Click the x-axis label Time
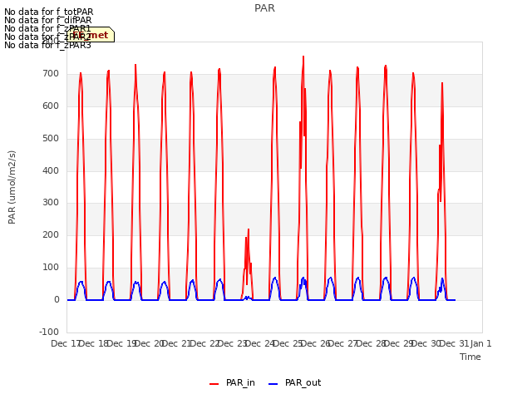This screenshot has width=532, height=399. (470, 357)
